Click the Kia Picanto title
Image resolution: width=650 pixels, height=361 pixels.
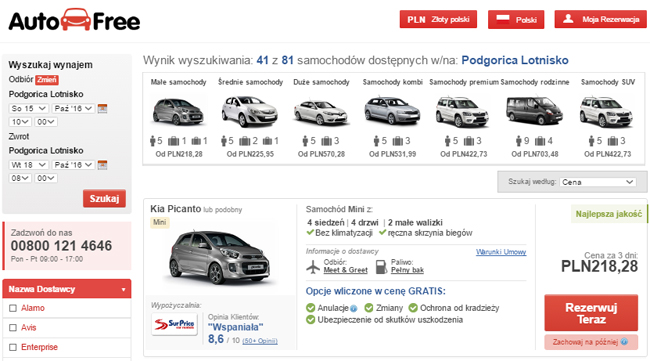pos(175,209)
